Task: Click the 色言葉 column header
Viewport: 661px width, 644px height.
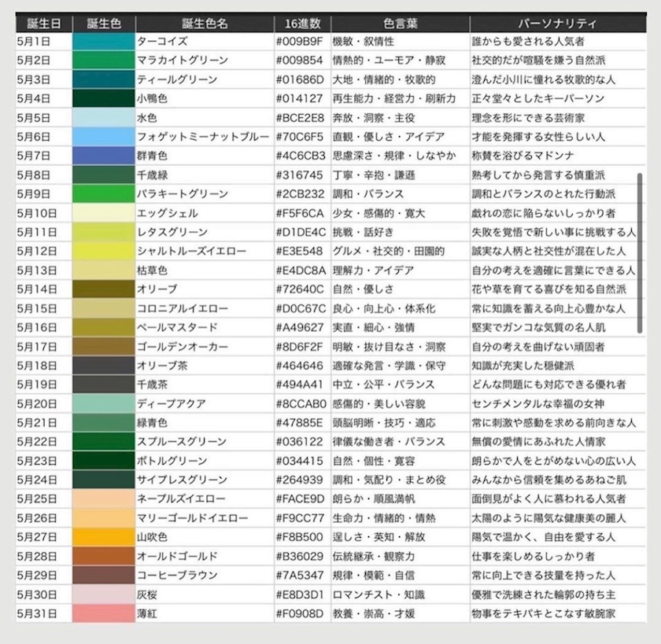Action: pos(401,24)
